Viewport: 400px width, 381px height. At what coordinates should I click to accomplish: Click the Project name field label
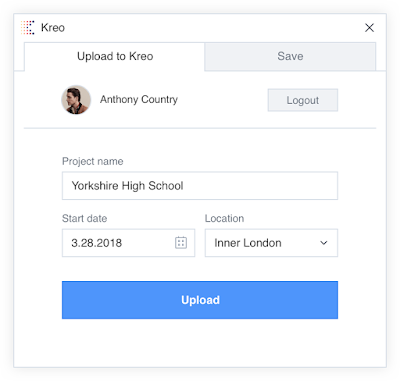click(93, 161)
